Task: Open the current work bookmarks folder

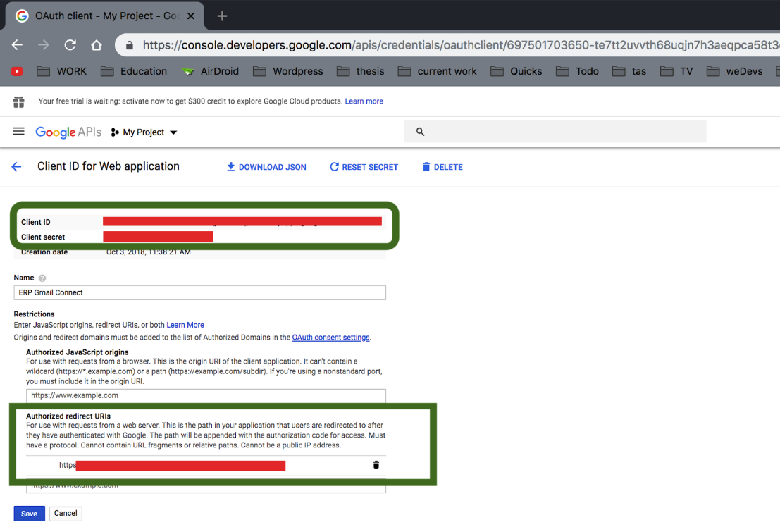Action: pyautogui.click(x=438, y=72)
